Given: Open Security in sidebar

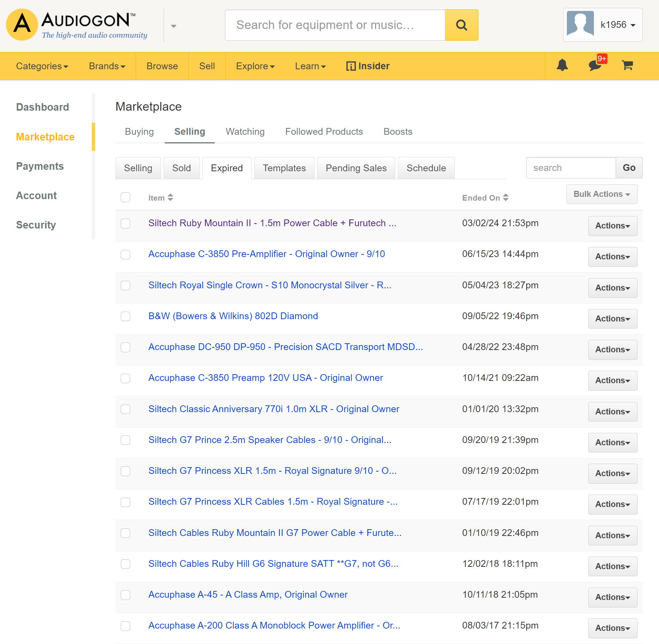Looking at the screenshot, I should [36, 225].
